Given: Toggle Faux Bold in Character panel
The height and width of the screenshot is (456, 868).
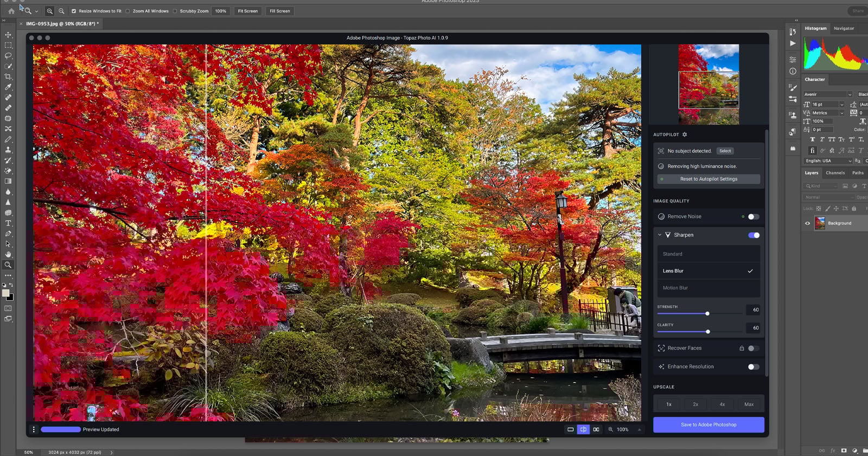Looking at the screenshot, I should tap(812, 140).
